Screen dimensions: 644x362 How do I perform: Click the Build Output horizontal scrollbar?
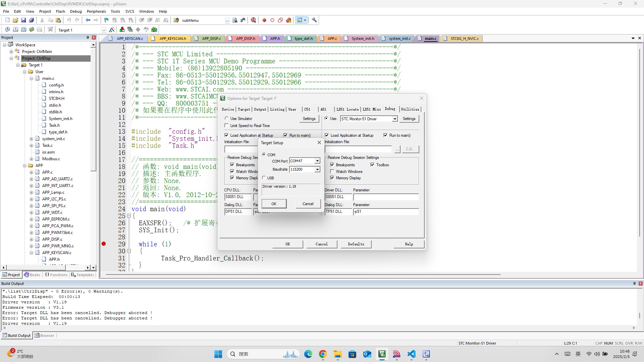coord(319,328)
